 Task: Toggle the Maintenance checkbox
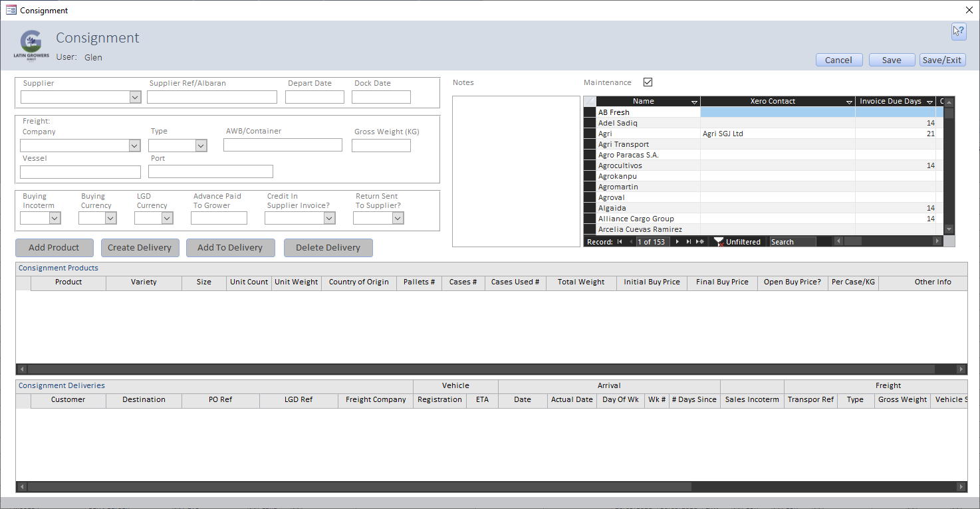[648, 82]
